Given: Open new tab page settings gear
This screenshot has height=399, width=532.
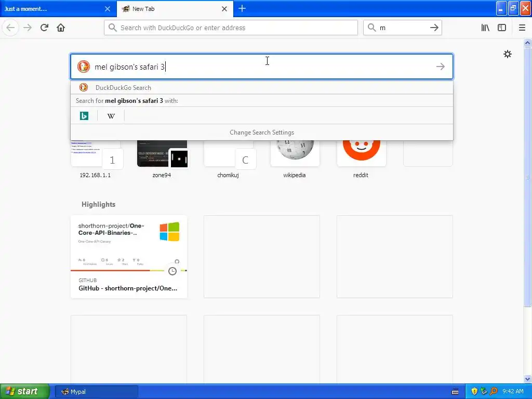Looking at the screenshot, I should [508, 54].
